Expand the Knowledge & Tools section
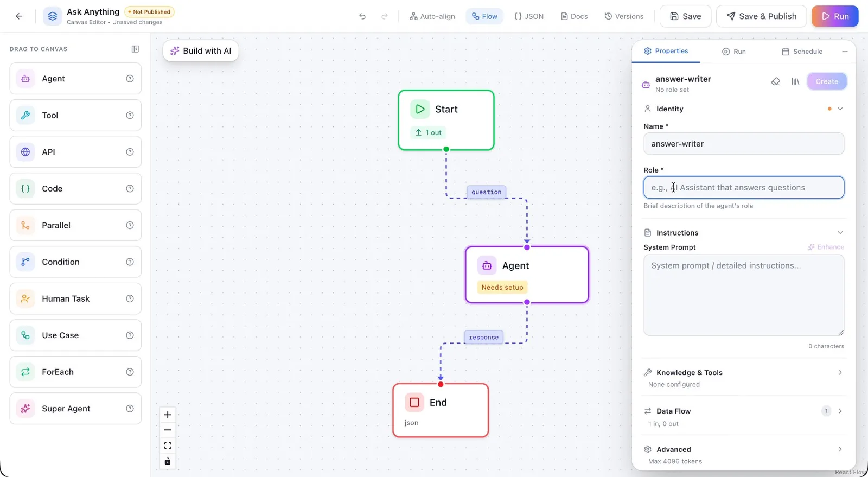The height and width of the screenshot is (477, 868). point(840,372)
